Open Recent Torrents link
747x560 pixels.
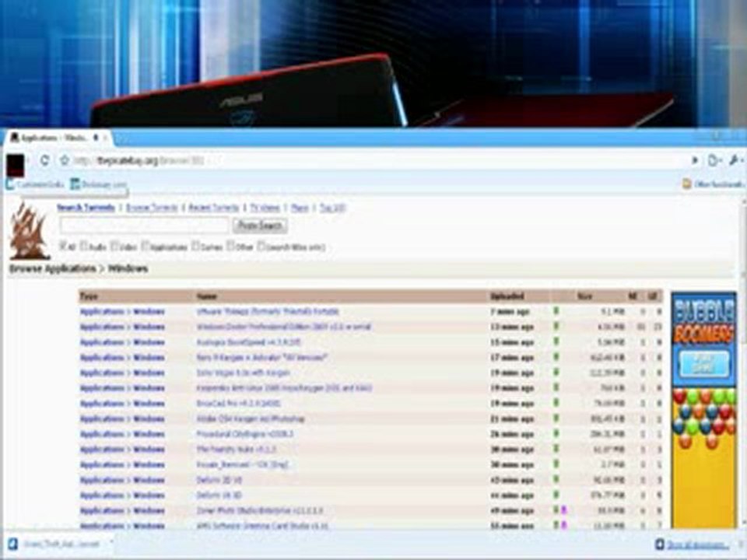pyautogui.click(x=213, y=208)
